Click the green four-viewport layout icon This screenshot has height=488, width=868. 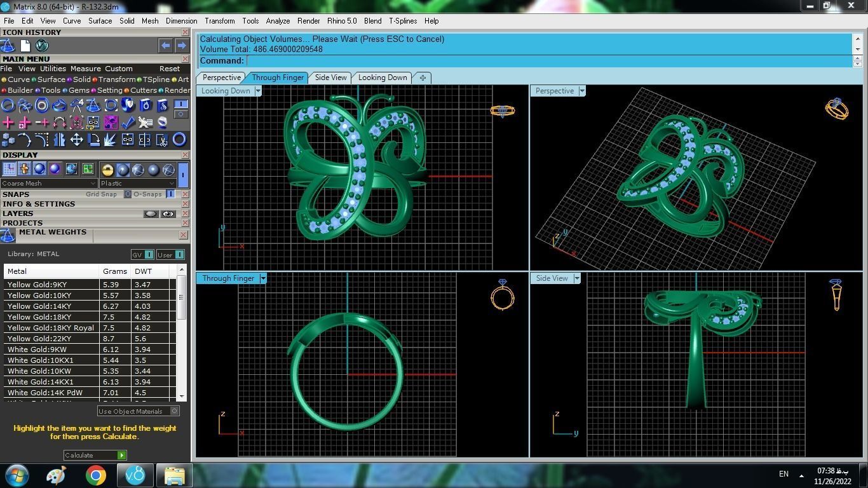click(x=88, y=169)
